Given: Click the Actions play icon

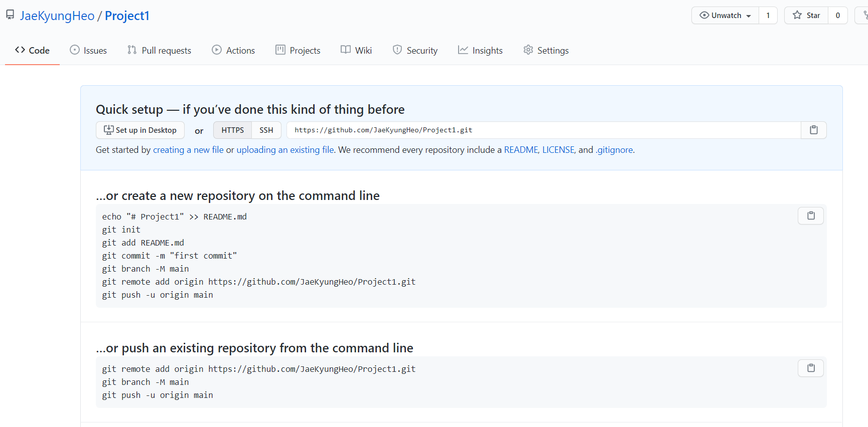Looking at the screenshot, I should click(217, 50).
